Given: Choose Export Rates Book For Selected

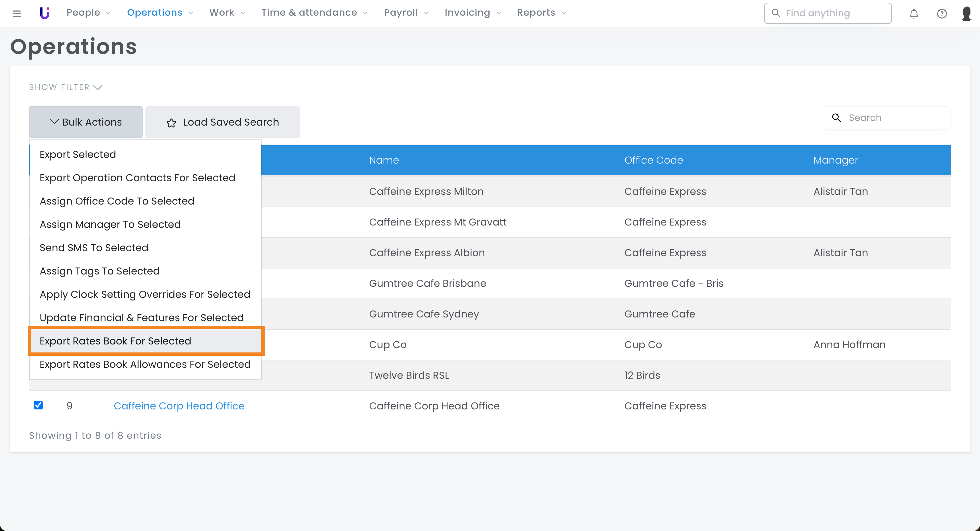Looking at the screenshot, I should (x=115, y=341).
